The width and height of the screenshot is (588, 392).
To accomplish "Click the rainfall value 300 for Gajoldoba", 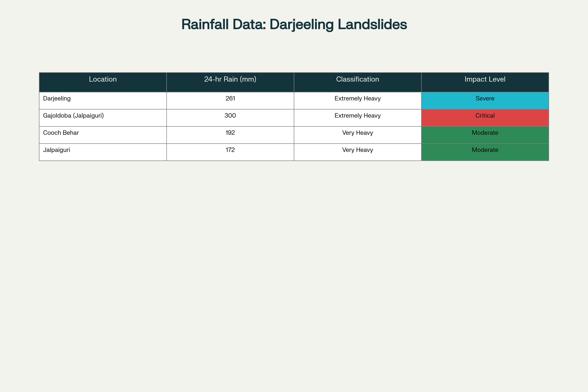I will 230,115.
